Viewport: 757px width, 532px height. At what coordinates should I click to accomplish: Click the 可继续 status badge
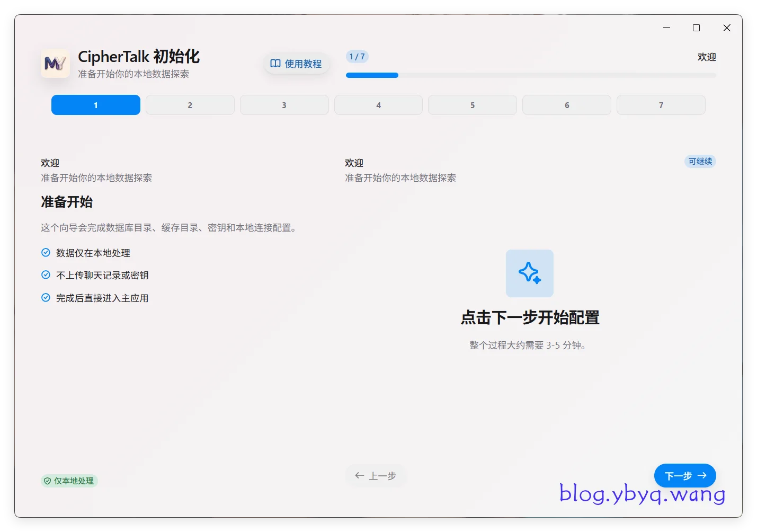point(700,162)
